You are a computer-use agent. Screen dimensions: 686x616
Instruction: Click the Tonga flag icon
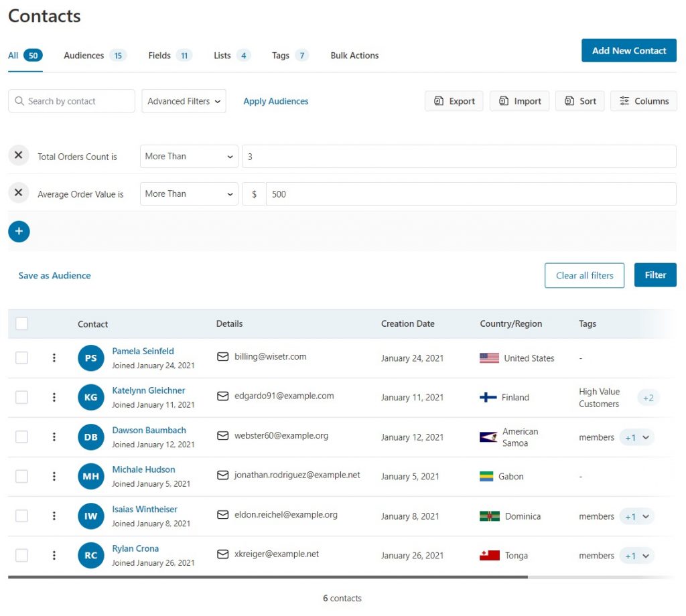click(490, 555)
